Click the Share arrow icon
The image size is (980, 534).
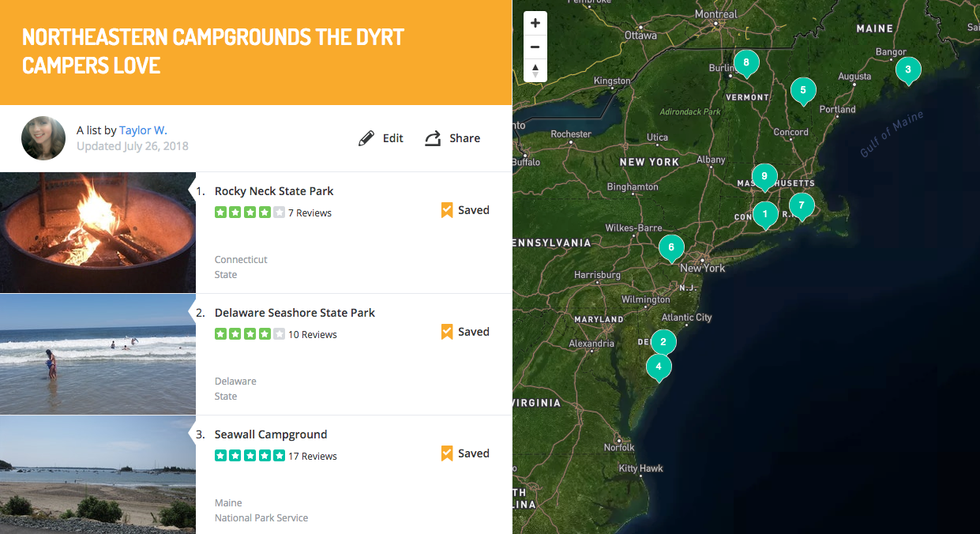(433, 138)
